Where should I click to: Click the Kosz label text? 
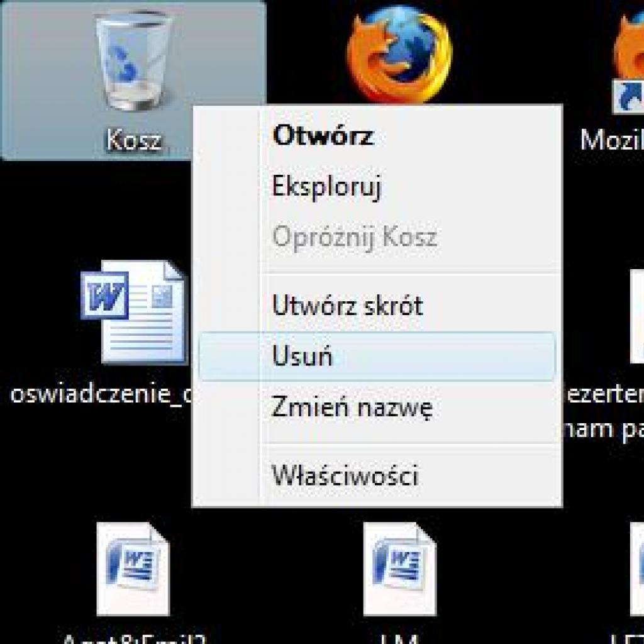134,140
